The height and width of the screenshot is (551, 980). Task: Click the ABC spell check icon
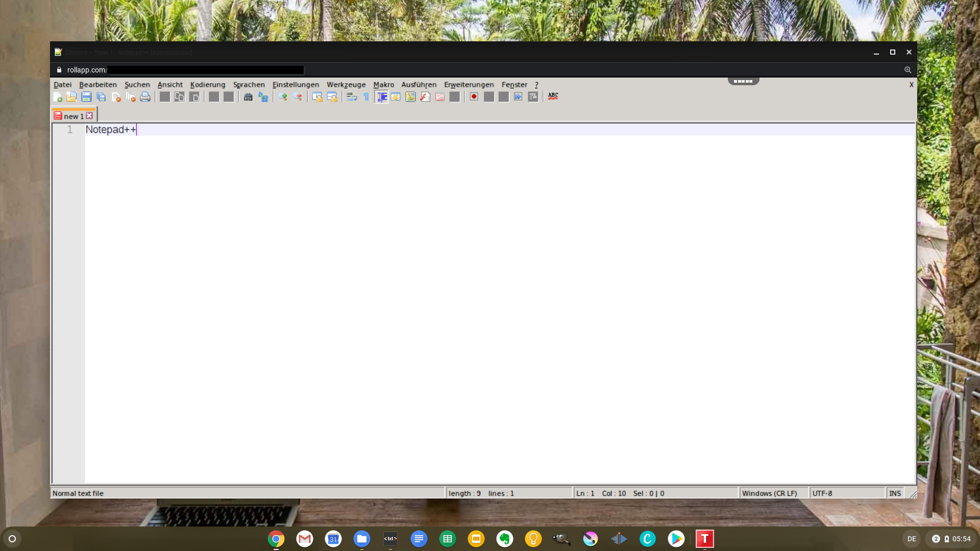click(553, 96)
